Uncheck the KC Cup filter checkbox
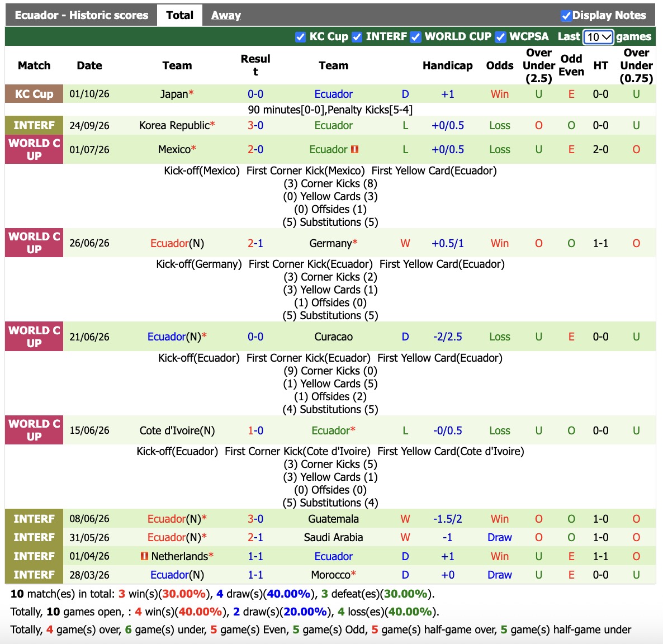This screenshot has width=663, height=644. [x=300, y=37]
